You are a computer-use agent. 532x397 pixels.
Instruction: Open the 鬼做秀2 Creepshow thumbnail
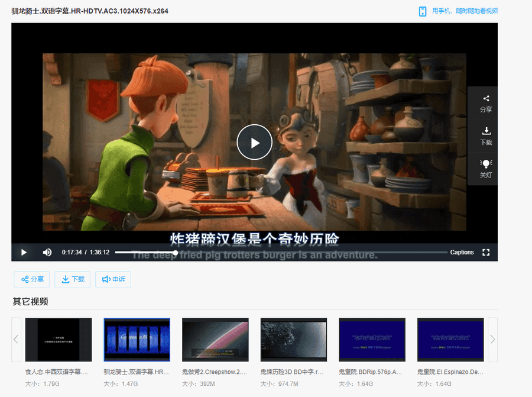(215, 340)
